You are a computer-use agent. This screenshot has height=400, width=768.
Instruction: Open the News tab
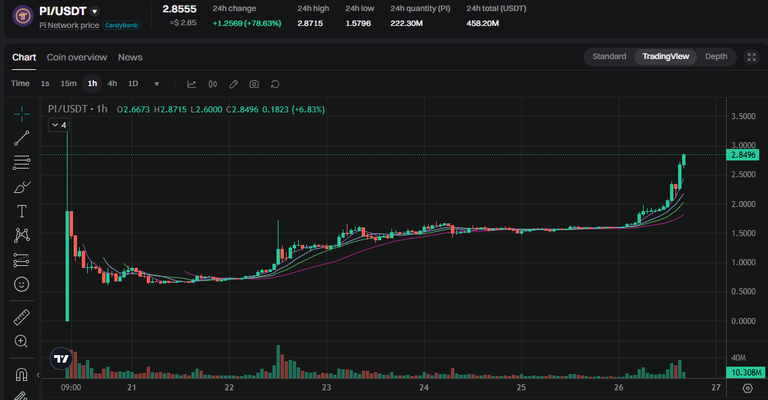coord(130,57)
